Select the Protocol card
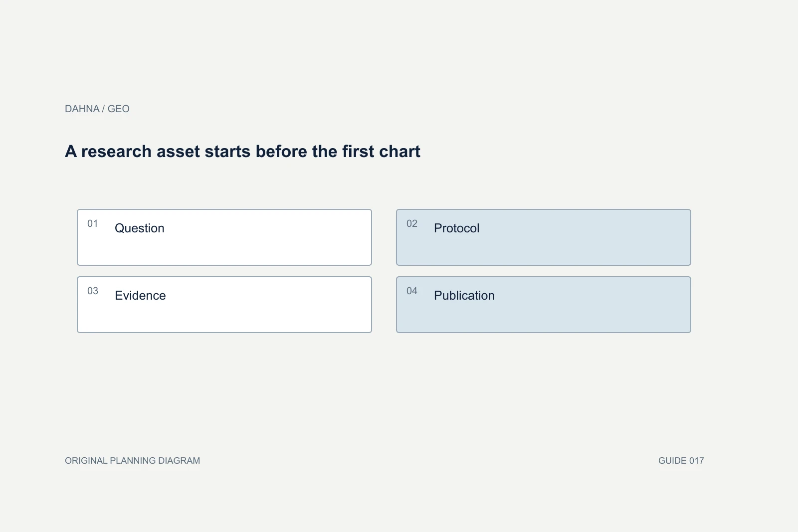Image resolution: width=798 pixels, height=532 pixels. 544,237
